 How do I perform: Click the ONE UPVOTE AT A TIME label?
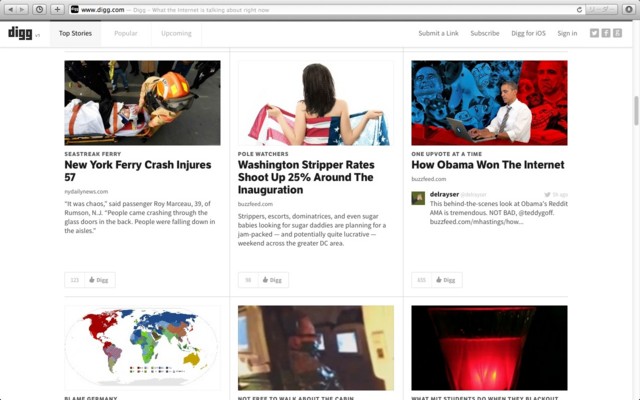pos(447,154)
